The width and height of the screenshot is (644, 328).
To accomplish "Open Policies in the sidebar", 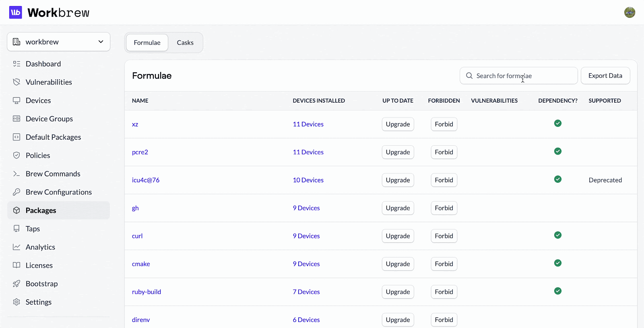I will point(38,155).
